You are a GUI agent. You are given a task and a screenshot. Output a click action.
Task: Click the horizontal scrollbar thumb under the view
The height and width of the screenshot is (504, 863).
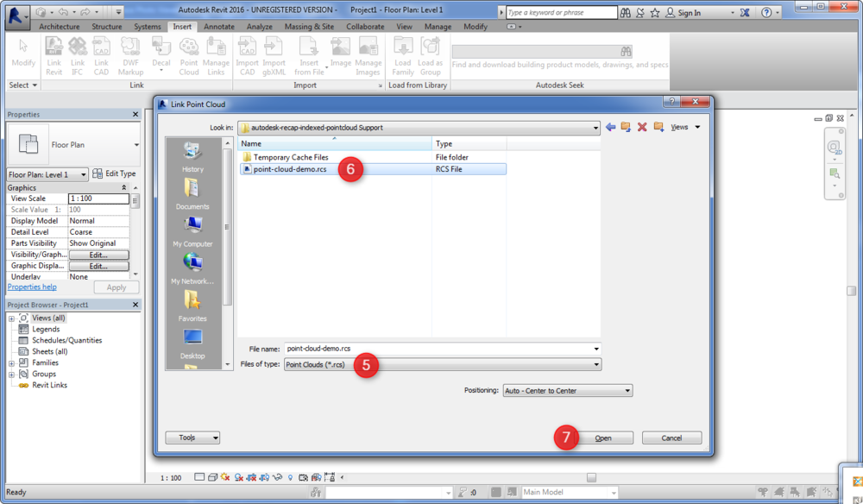[591, 477]
